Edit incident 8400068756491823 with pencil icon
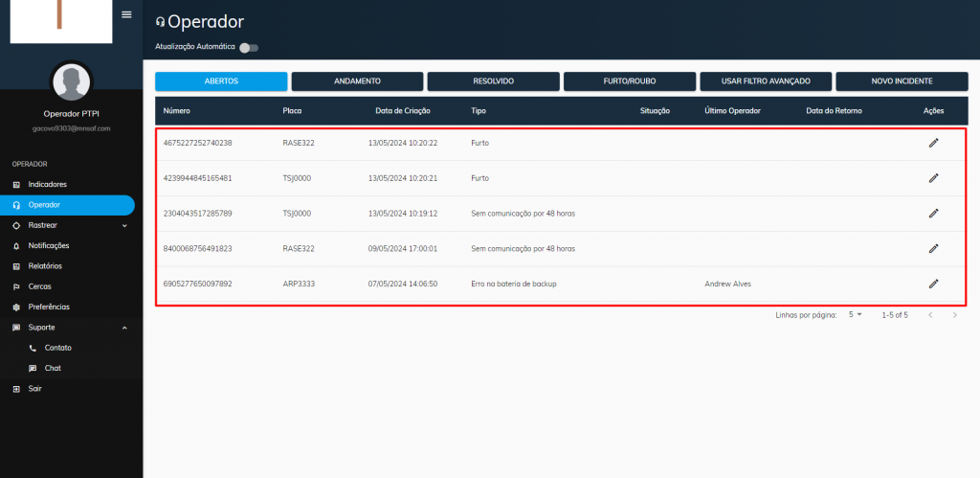 coord(933,248)
